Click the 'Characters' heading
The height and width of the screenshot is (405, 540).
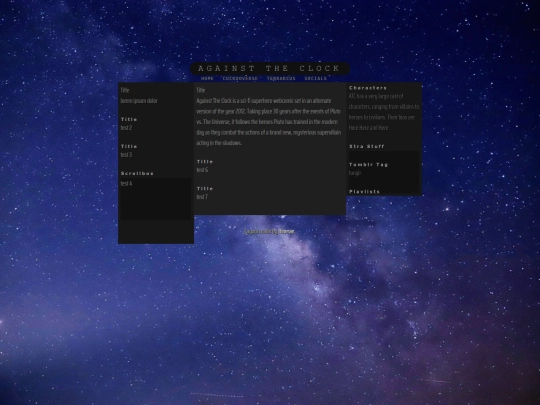[368, 88]
